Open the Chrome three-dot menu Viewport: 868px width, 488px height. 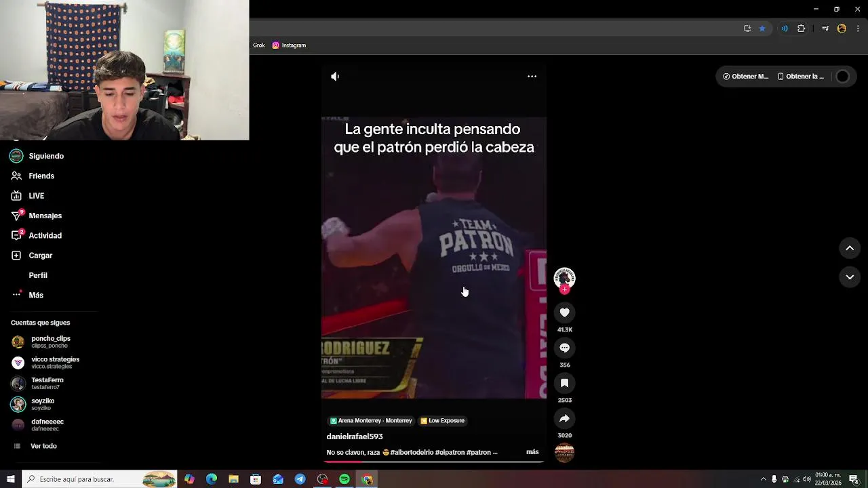point(858,28)
